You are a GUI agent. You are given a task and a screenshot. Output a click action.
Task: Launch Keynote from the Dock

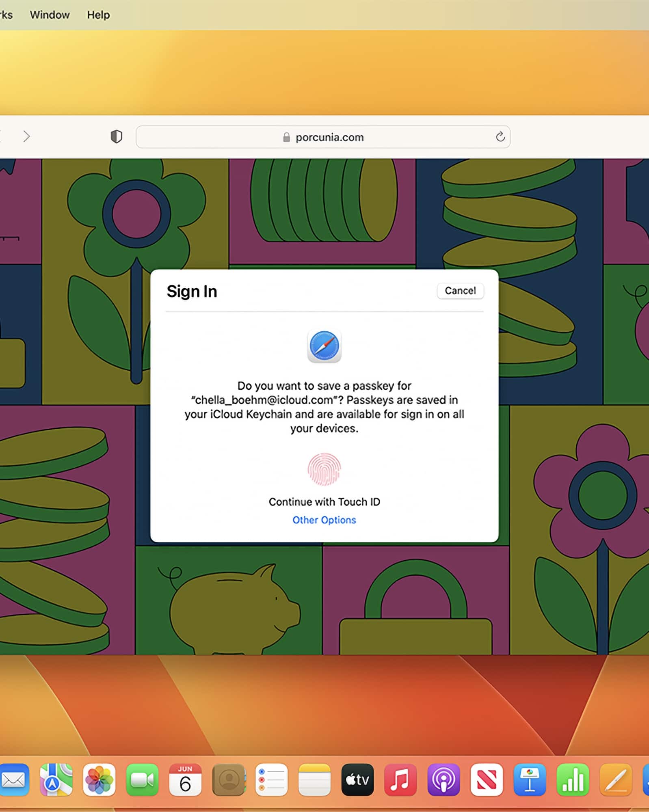tap(530, 780)
